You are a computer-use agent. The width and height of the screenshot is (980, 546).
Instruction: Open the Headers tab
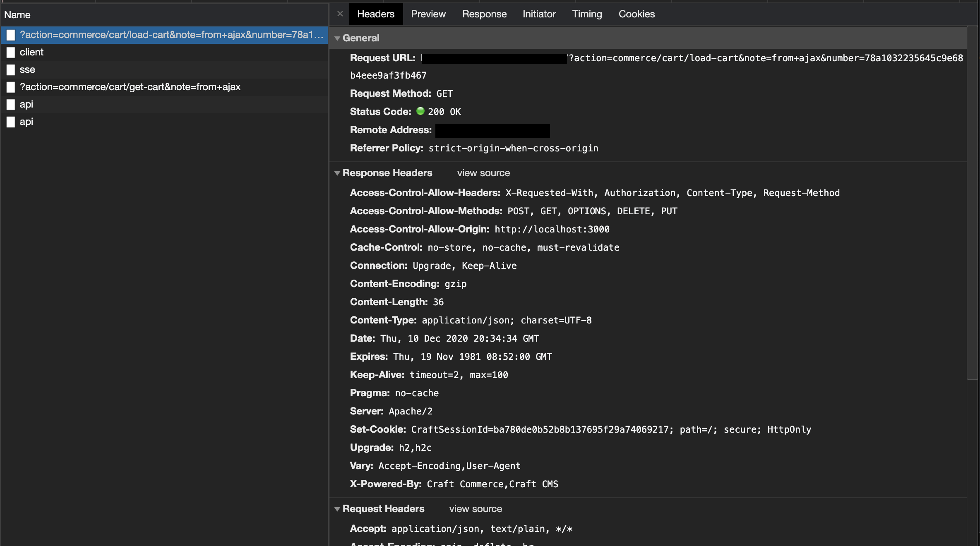coord(376,14)
